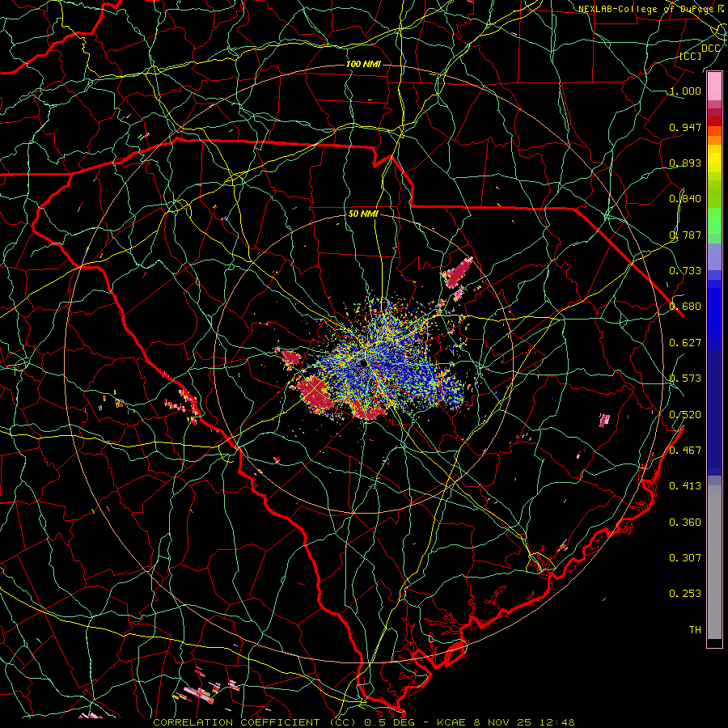The width and height of the screenshot is (728, 728).
Task: Select the 0.520 legend value
Action: (x=685, y=415)
